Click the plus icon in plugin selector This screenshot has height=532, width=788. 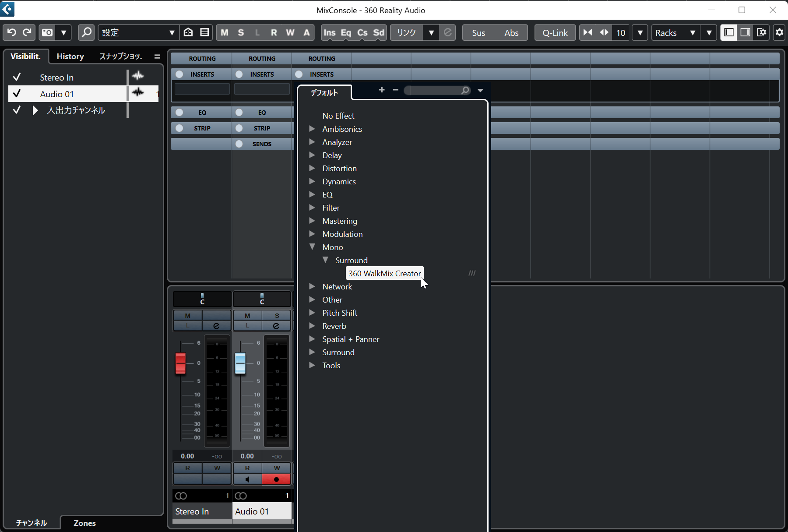(x=382, y=90)
